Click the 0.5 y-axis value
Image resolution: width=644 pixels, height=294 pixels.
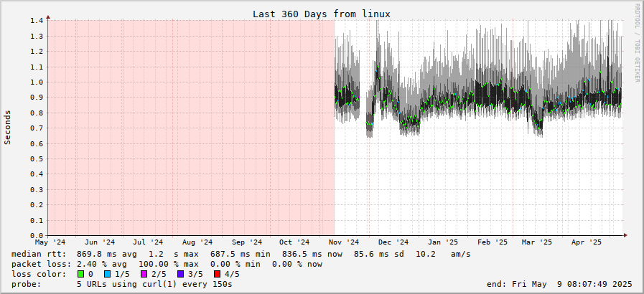click(37, 158)
